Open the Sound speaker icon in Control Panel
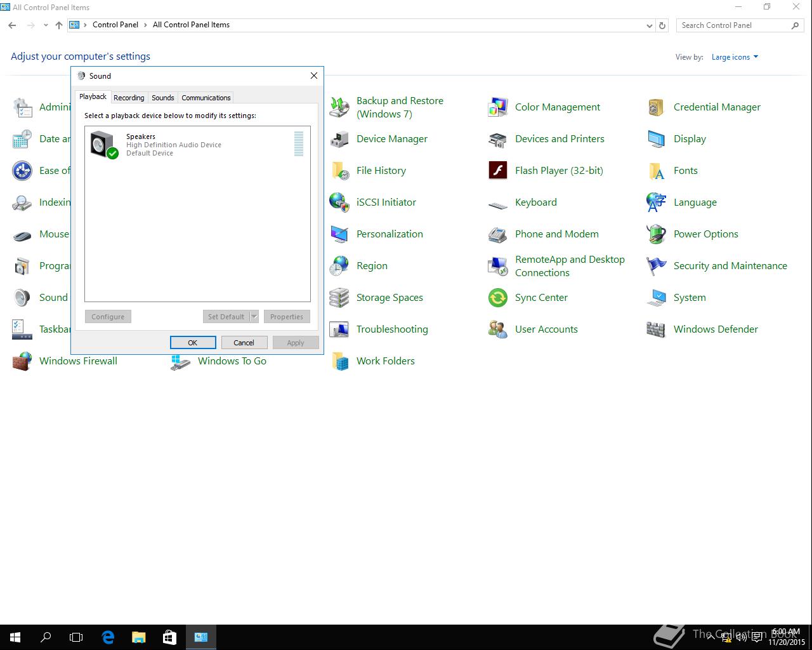Viewport: 812px width, 650px height. 22,298
